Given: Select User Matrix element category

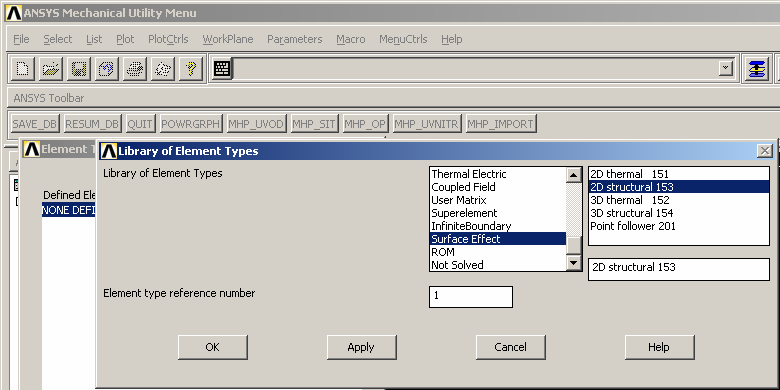Looking at the screenshot, I should 497,200.
